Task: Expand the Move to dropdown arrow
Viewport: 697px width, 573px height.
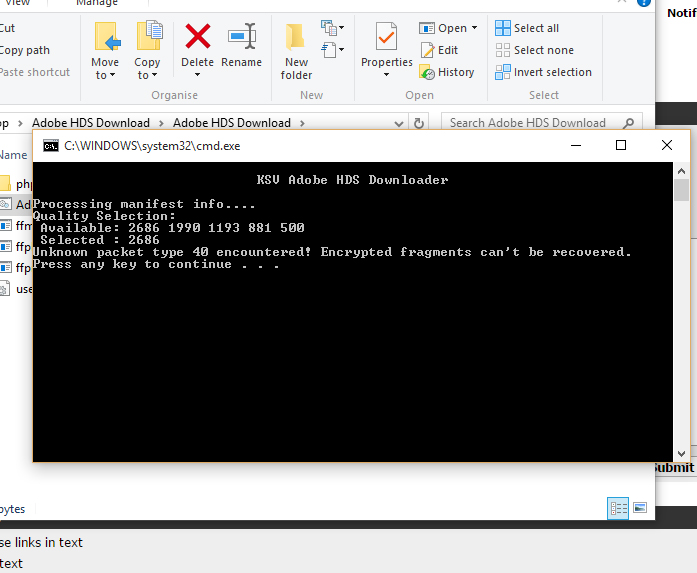Action: pos(112,75)
